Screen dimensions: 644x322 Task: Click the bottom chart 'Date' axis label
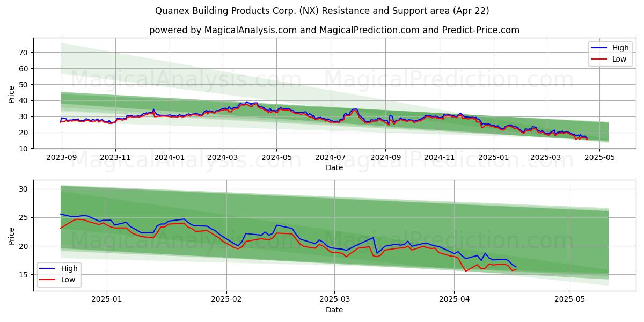(334, 310)
